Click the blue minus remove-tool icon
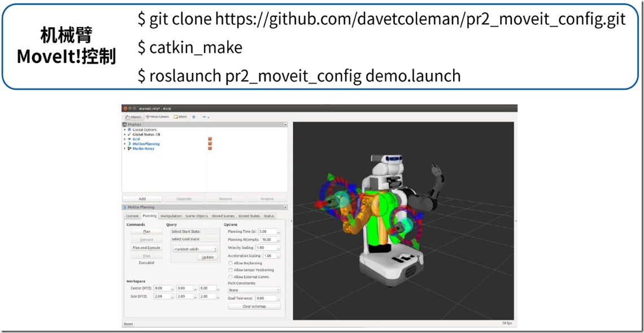The width and height of the screenshot is (644, 333). [x=204, y=117]
